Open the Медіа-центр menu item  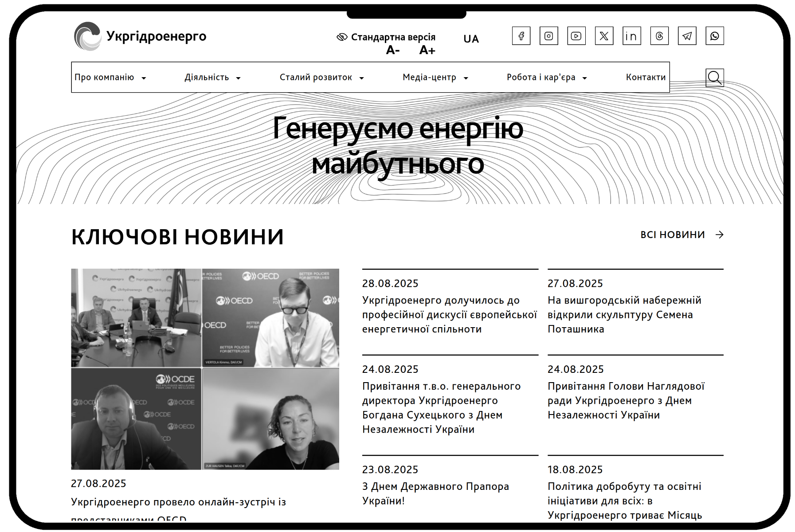pos(435,78)
